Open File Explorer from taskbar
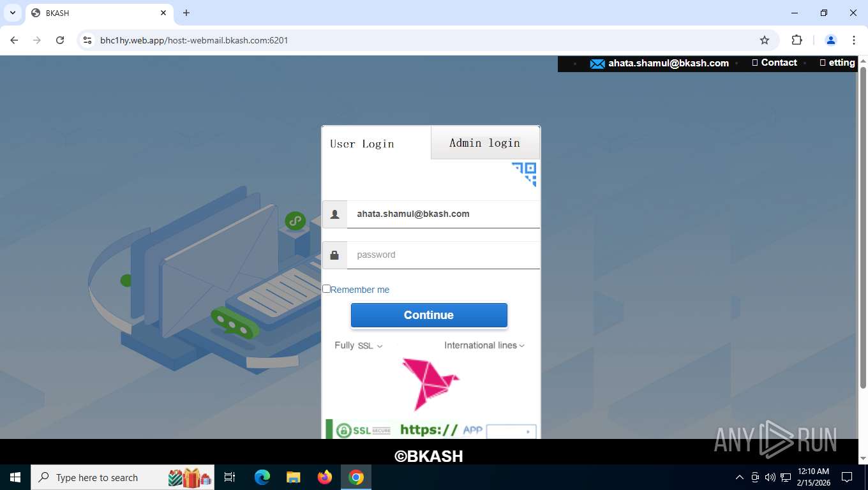This screenshot has width=868, height=490. [x=294, y=477]
